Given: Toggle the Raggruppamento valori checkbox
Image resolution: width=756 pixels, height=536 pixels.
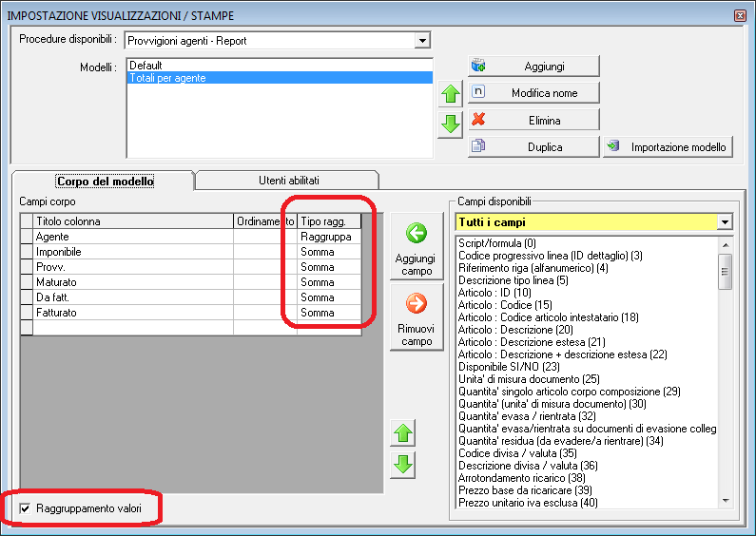Looking at the screenshot, I should 25,508.
